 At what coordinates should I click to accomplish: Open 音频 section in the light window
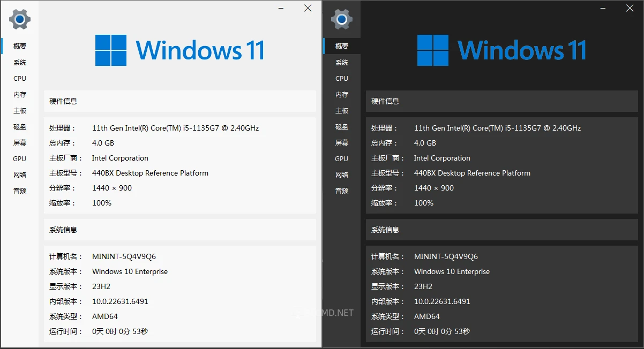pyautogui.click(x=20, y=191)
